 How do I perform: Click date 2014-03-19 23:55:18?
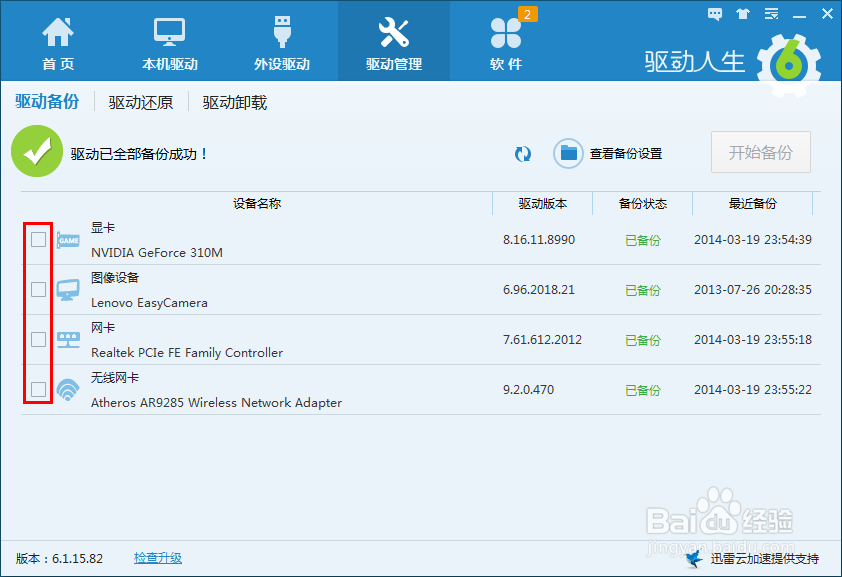[753, 340]
